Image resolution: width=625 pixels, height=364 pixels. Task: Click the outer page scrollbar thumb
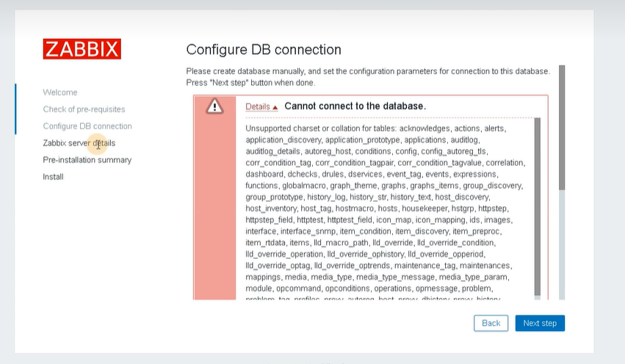tap(562, 128)
